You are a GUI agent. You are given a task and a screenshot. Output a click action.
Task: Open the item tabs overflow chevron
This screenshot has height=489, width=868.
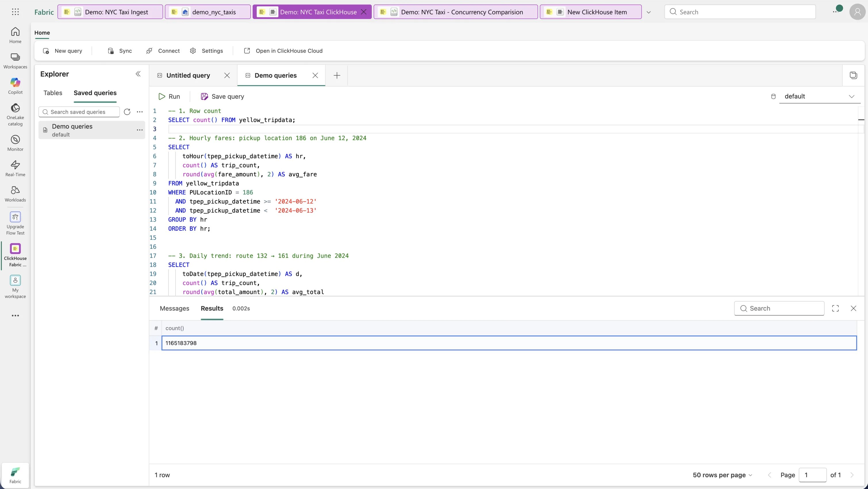point(648,12)
